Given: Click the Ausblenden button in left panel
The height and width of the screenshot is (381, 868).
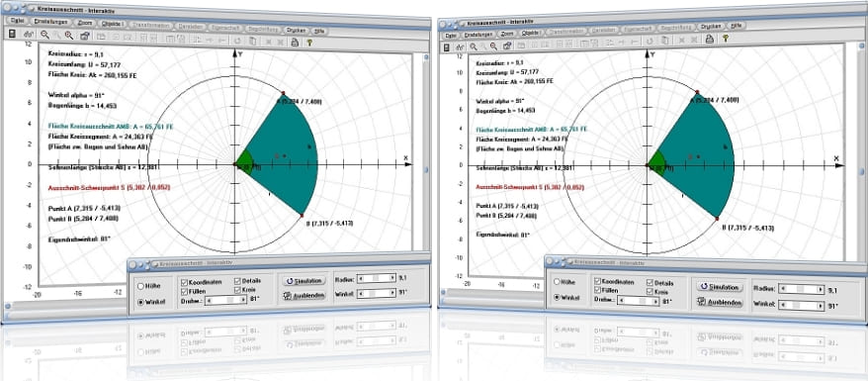Looking at the screenshot, I should (304, 295).
